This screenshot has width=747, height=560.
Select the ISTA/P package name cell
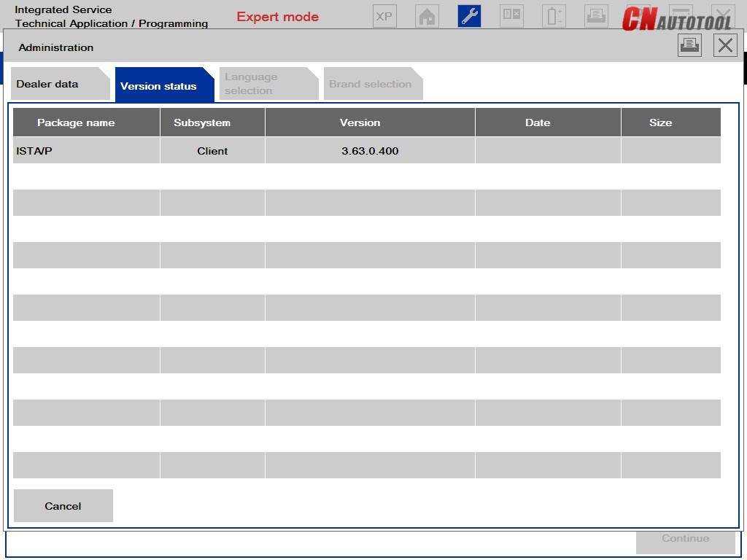coord(86,150)
